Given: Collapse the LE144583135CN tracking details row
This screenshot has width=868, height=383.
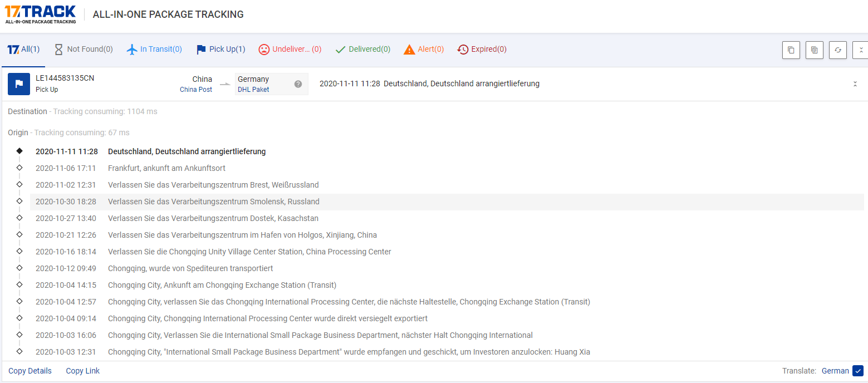Looking at the screenshot, I should pos(855,84).
